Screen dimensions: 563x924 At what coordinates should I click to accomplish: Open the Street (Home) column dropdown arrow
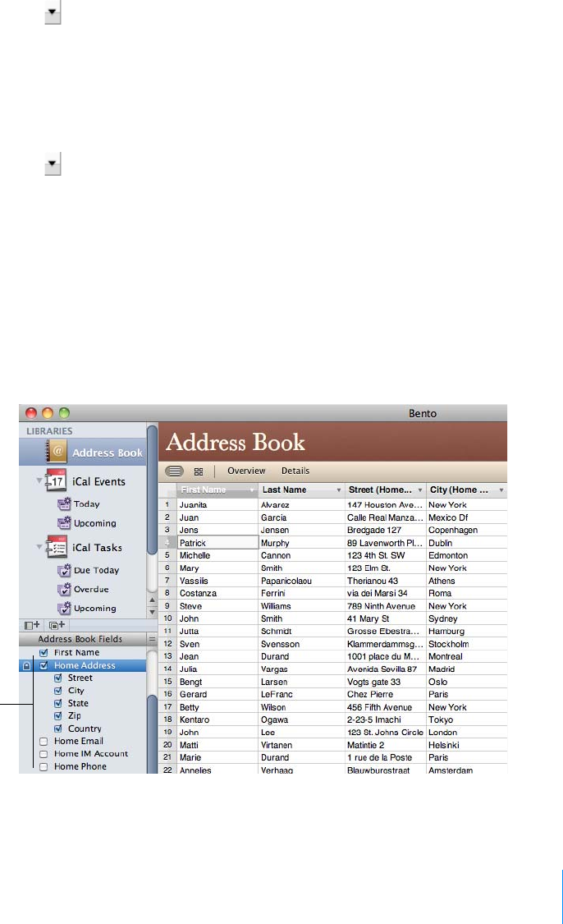pos(420,490)
